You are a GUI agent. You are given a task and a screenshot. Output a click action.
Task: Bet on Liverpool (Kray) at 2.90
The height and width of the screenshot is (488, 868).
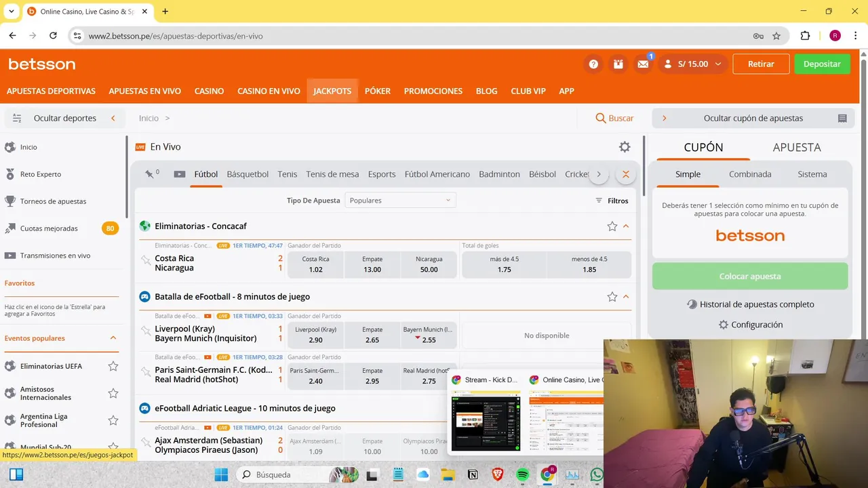click(x=315, y=335)
